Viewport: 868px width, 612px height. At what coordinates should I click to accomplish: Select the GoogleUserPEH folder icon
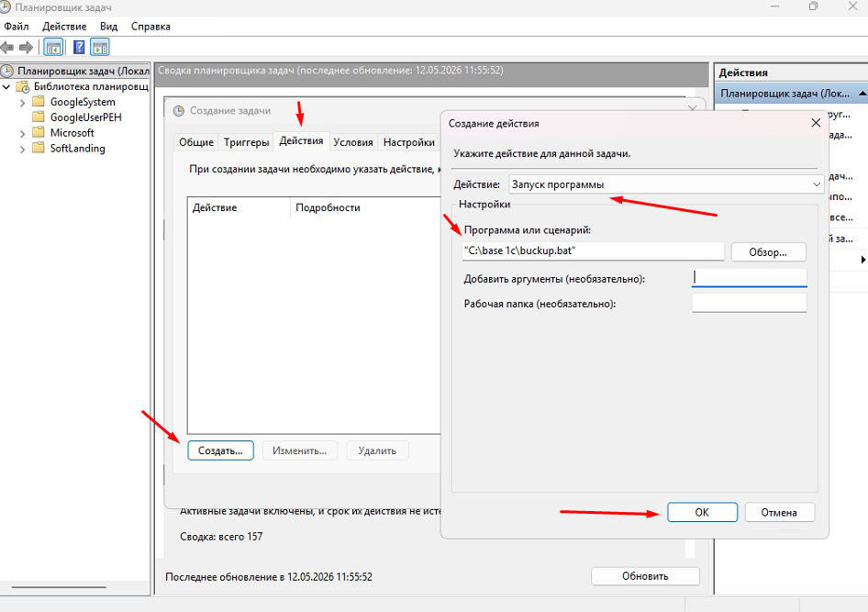[x=39, y=117]
